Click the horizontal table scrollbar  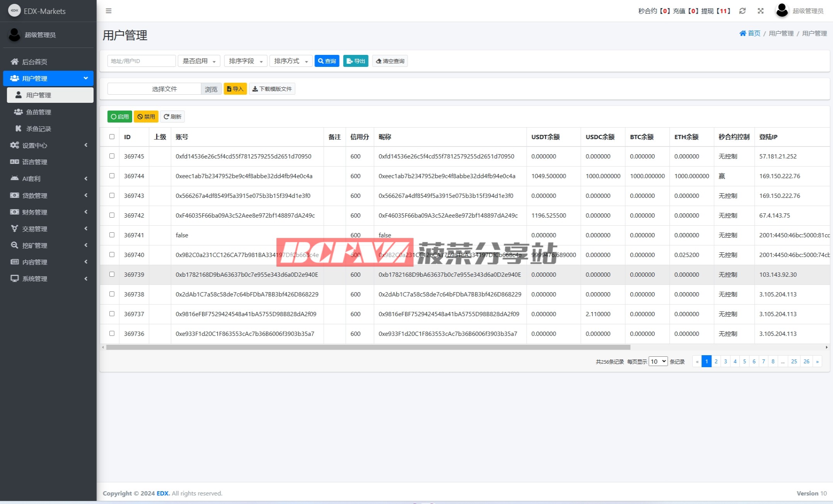click(x=368, y=347)
